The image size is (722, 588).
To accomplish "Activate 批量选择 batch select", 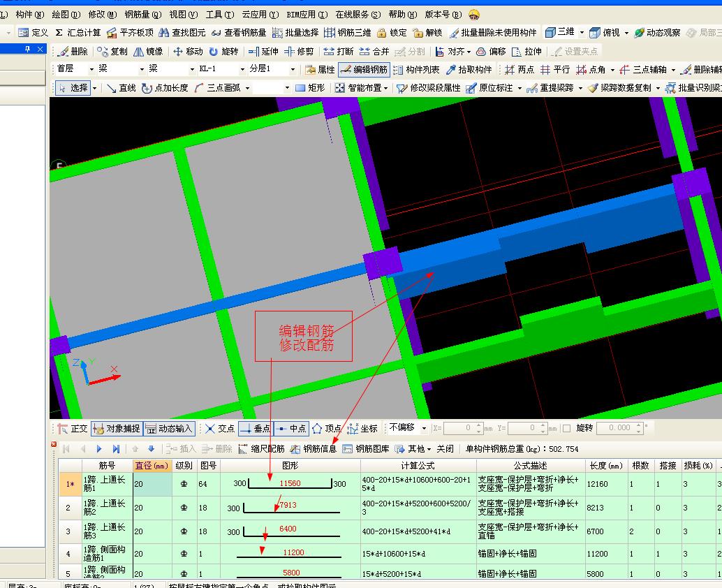I will pos(295,33).
